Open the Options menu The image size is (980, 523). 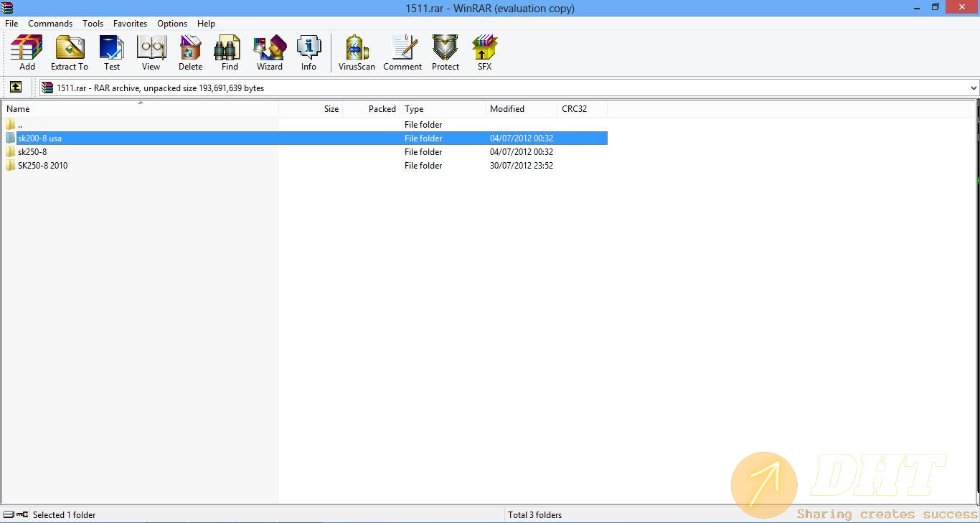pos(172,23)
